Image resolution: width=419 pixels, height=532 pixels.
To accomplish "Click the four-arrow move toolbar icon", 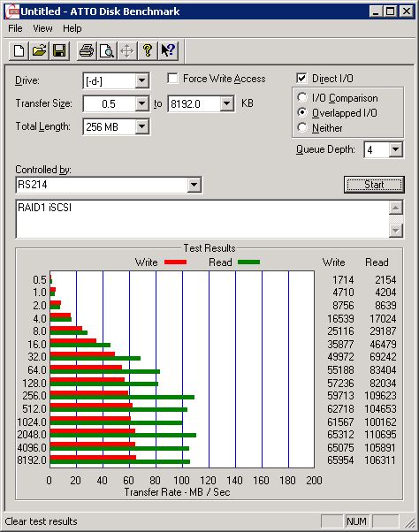I will [127, 51].
